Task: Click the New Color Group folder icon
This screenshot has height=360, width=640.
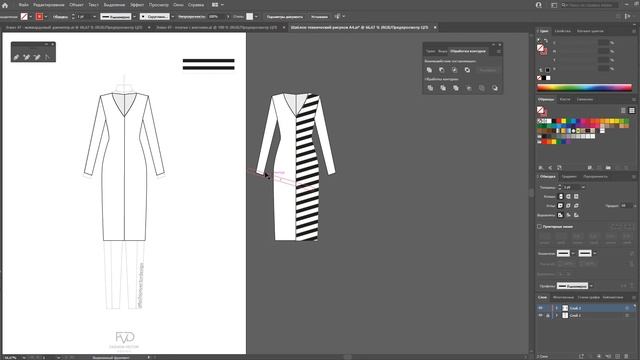Action: (608, 168)
